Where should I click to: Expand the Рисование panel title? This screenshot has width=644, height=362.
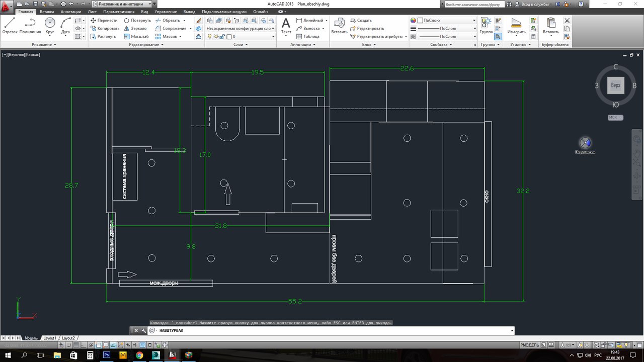coord(43,45)
